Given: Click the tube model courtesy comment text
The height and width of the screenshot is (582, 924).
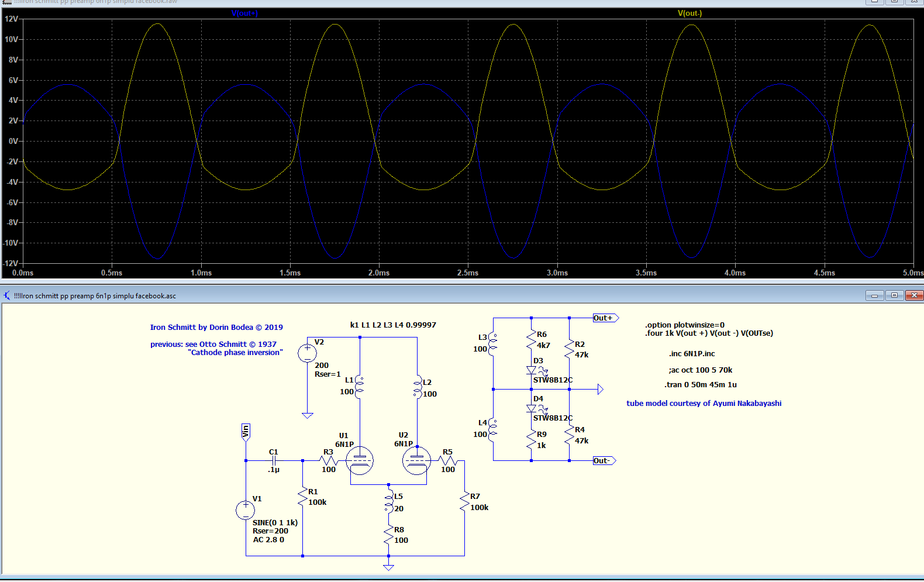Looking at the screenshot, I should (704, 404).
